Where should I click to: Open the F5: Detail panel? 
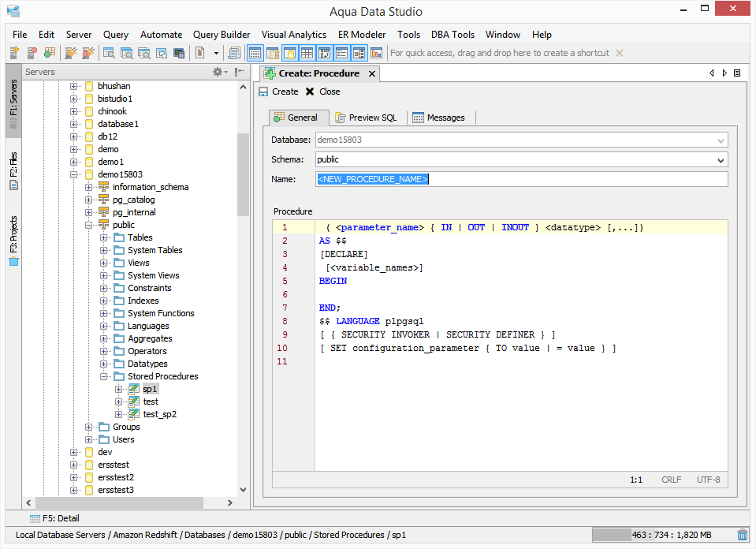click(54, 518)
